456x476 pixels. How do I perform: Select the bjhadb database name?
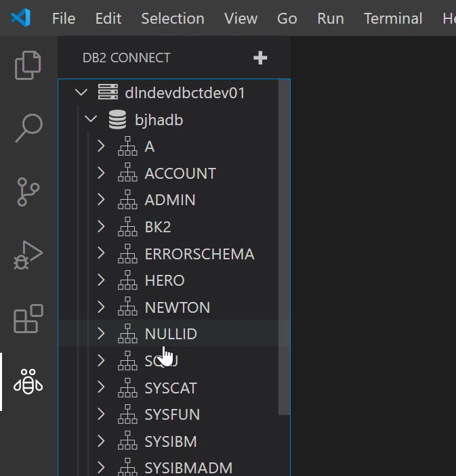[159, 120]
